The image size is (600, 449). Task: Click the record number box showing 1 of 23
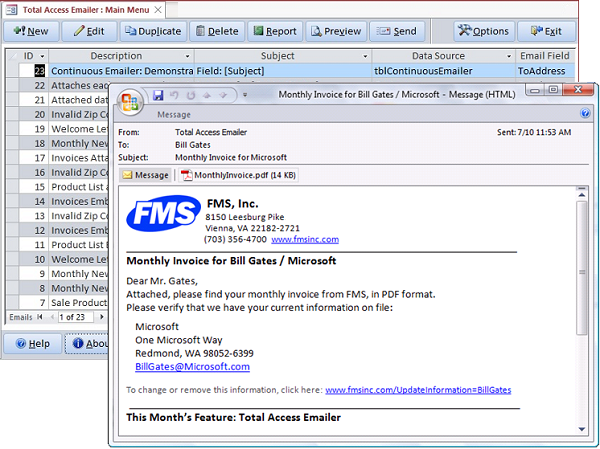[x=77, y=317]
